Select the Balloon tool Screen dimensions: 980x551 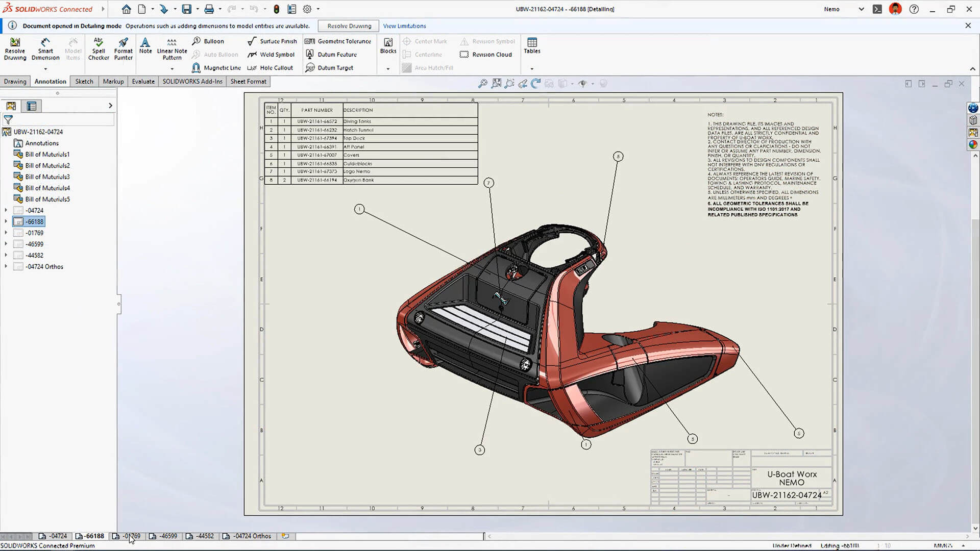point(208,41)
